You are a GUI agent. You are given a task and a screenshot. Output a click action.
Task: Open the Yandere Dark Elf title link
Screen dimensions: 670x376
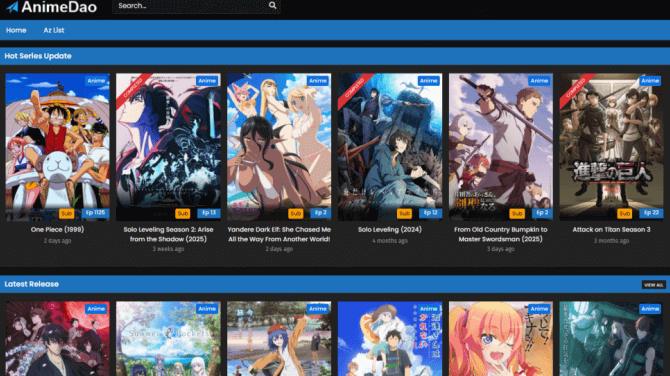pos(279,234)
